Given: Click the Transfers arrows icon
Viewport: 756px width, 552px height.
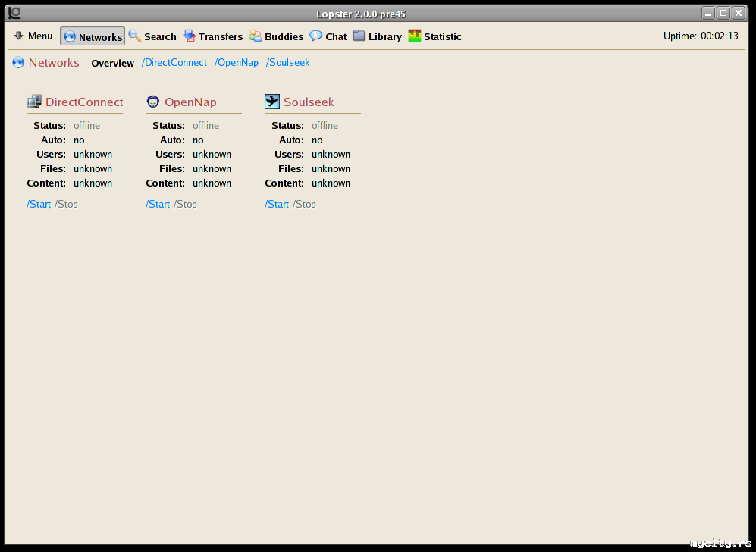Looking at the screenshot, I should (190, 36).
